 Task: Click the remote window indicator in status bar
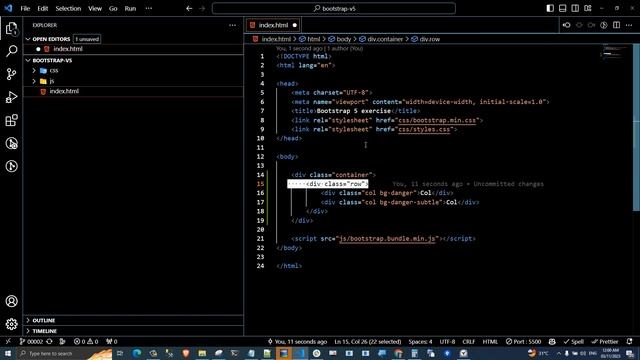click(8, 342)
